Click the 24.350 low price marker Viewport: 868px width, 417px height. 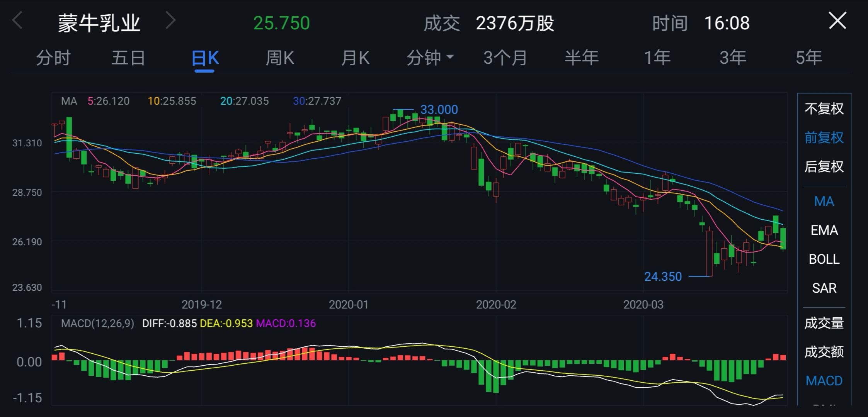[663, 276]
